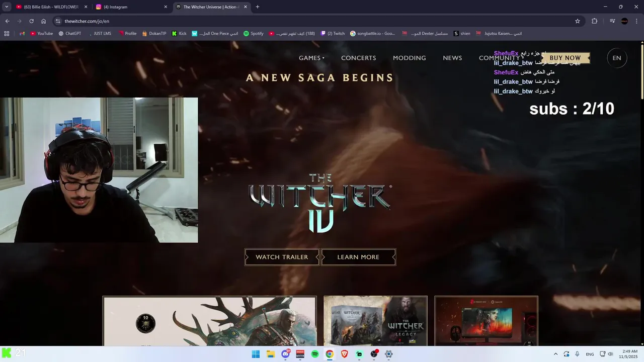
Task: Open OBS Studio from taskbar
Action: coord(374,354)
